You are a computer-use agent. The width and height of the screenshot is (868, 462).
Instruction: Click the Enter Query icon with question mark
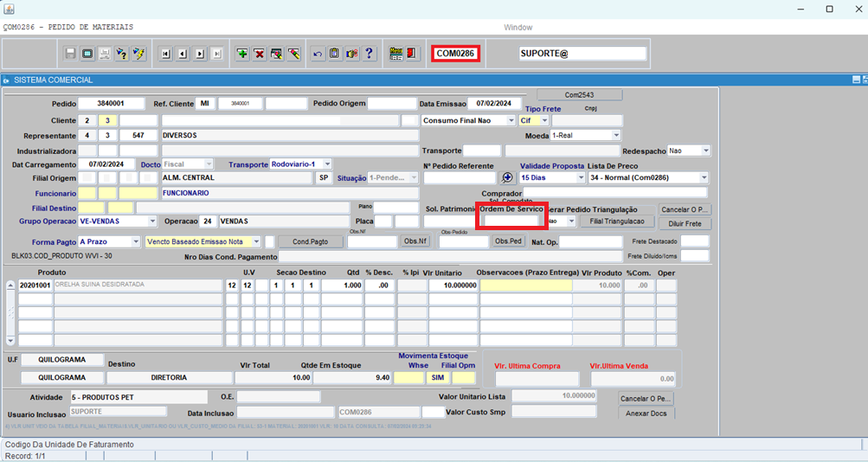tap(122, 54)
